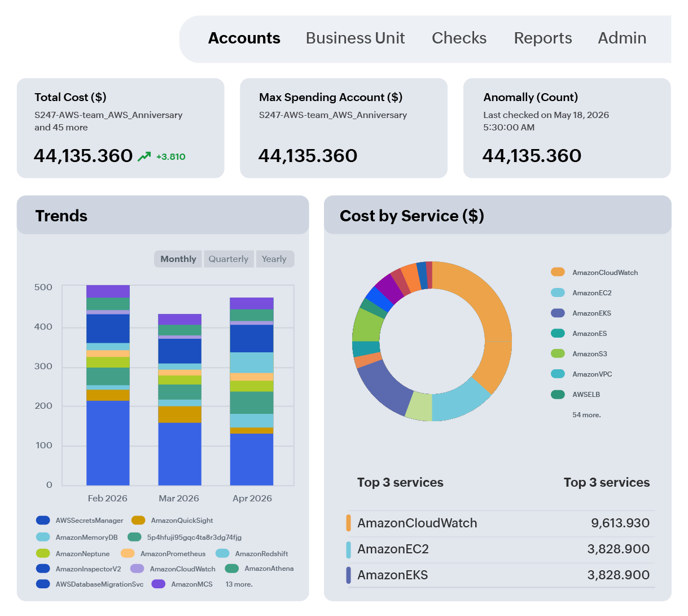Click the Cost by Service ($) header
The width and height of the screenshot is (688, 616).
click(497, 215)
